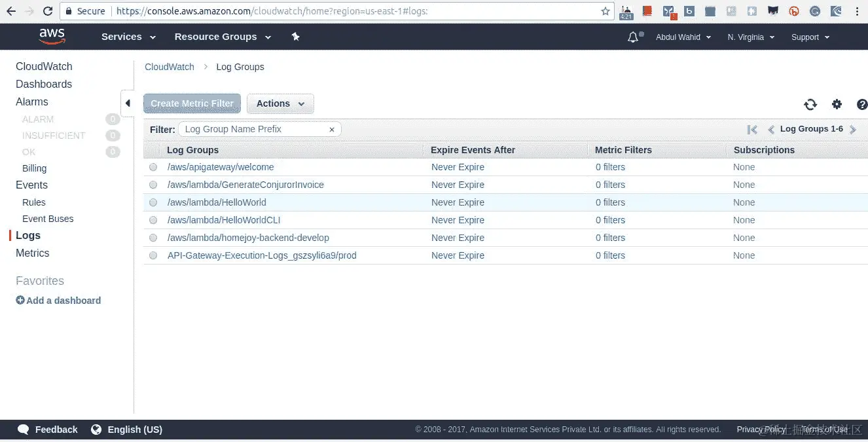Select radio for API-Gateway-Execution-Logs group

153,255
